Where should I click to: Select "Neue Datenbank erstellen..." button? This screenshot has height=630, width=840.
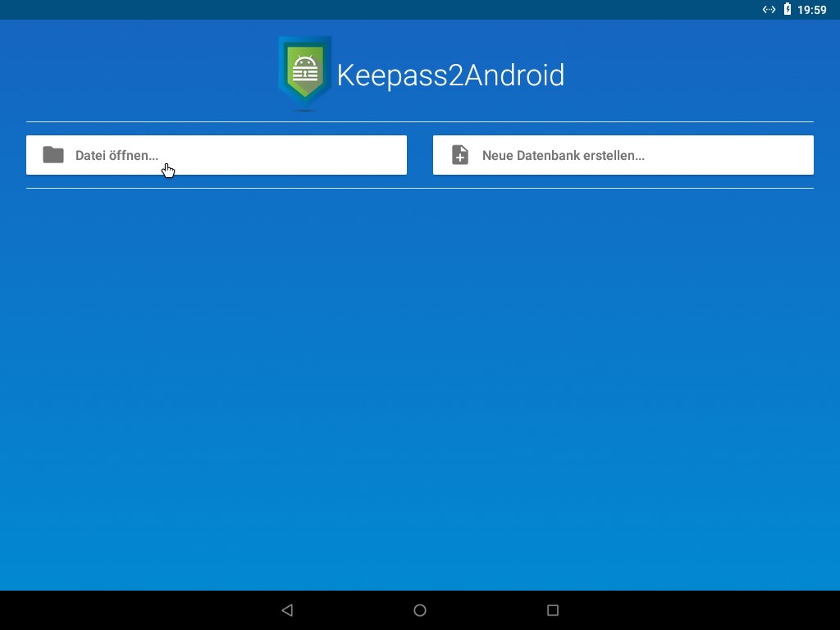[623, 155]
